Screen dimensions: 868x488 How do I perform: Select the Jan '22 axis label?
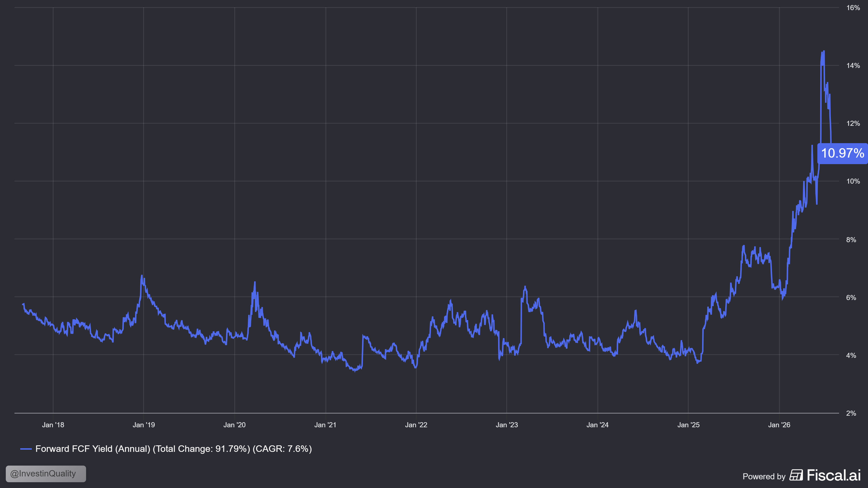[x=416, y=425]
